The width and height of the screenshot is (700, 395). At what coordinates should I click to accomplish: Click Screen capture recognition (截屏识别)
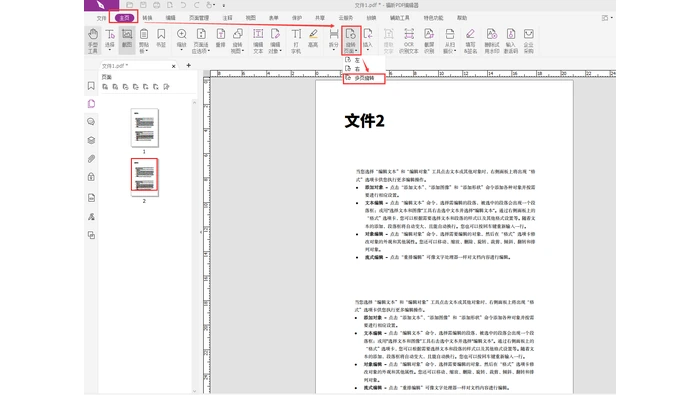tap(429, 41)
